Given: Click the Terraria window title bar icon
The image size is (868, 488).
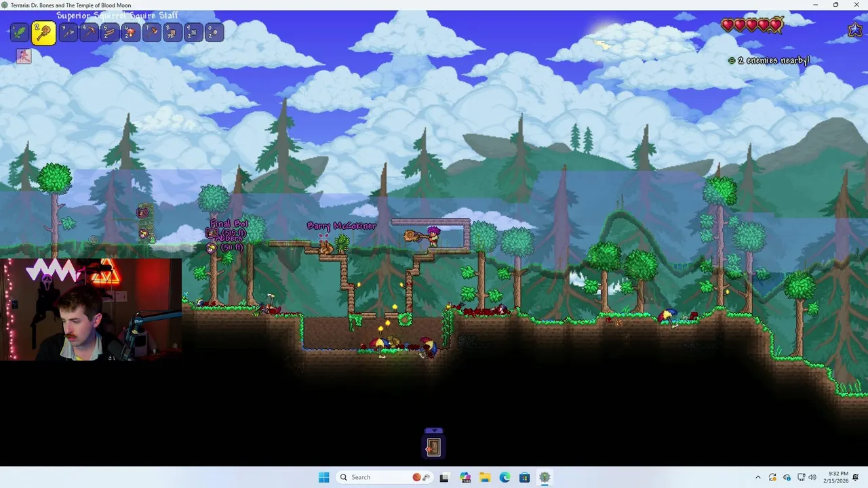Looking at the screenshot, I should coord(5,5).
